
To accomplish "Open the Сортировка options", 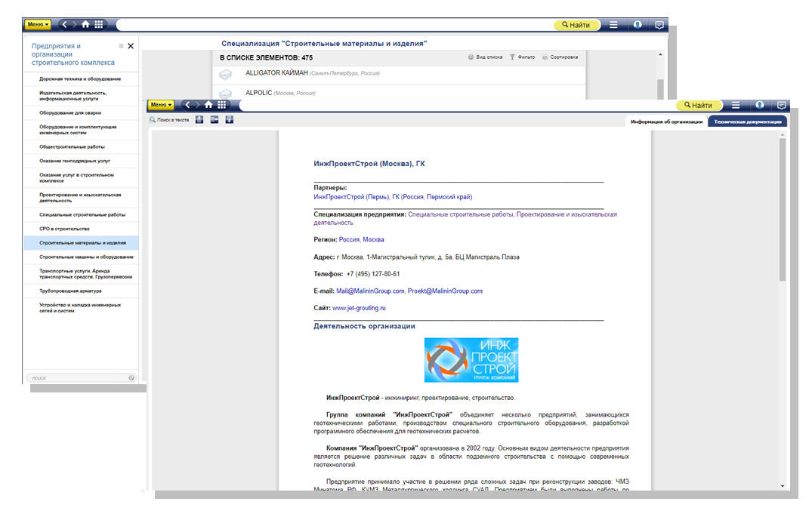I will click(x=560, y=57).
